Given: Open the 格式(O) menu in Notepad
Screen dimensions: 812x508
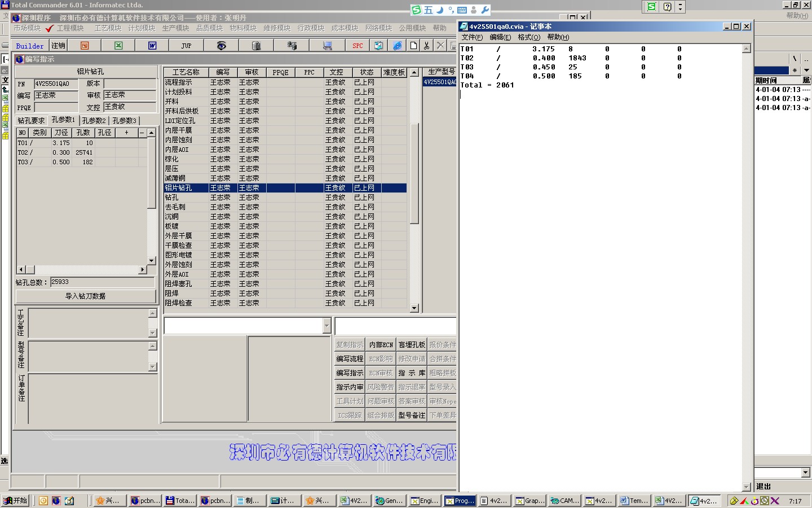Looking at the screenshot, I should [529, 37].
